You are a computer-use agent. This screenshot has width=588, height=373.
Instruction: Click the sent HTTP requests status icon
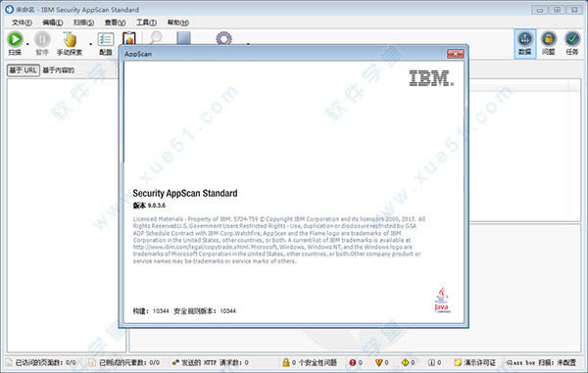(x=175, y=362)
